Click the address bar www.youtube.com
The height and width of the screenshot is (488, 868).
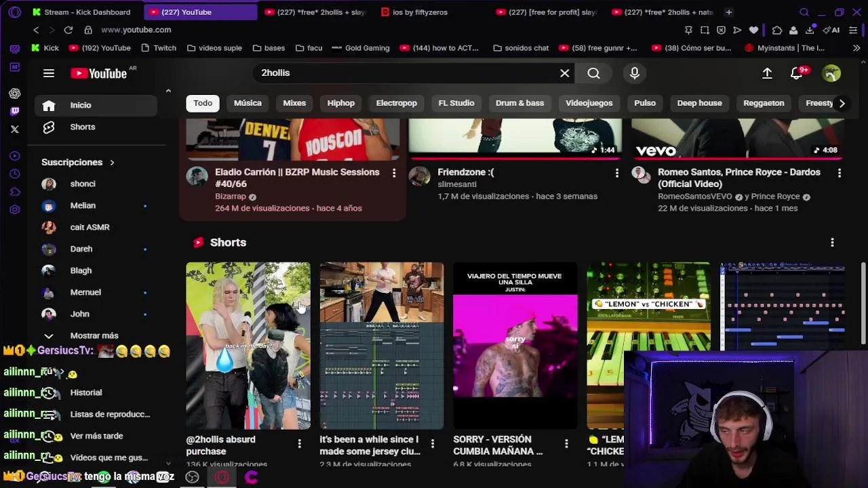click(136, 30)
